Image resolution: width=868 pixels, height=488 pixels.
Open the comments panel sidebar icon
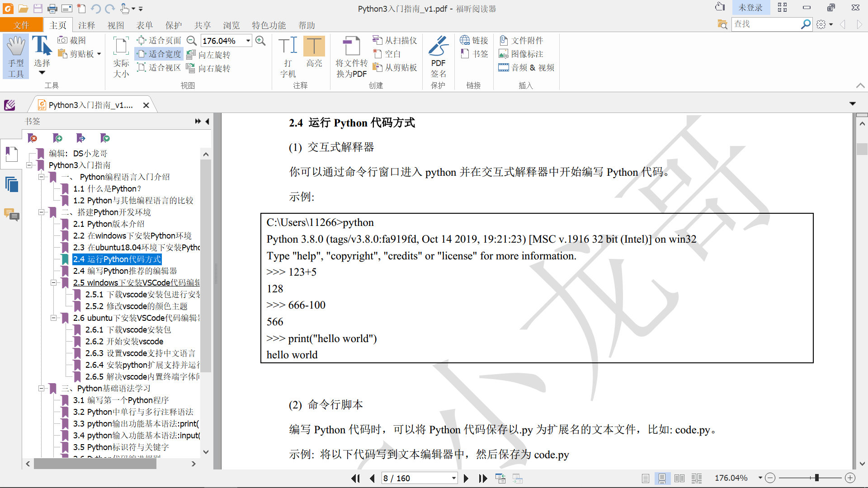pos(12,214)
